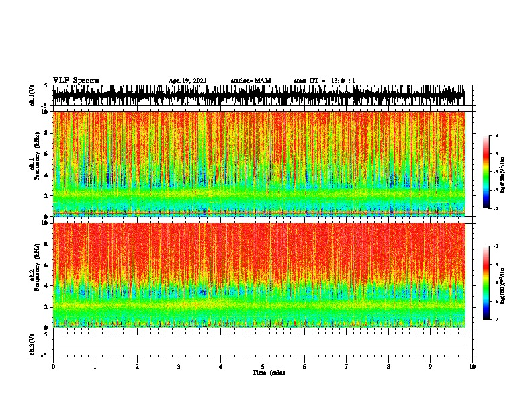The height and width of the screenshot is (411, 532).
Task: Click the "-7" tick on the ch.1 color bar
Action: click(496, 208)
